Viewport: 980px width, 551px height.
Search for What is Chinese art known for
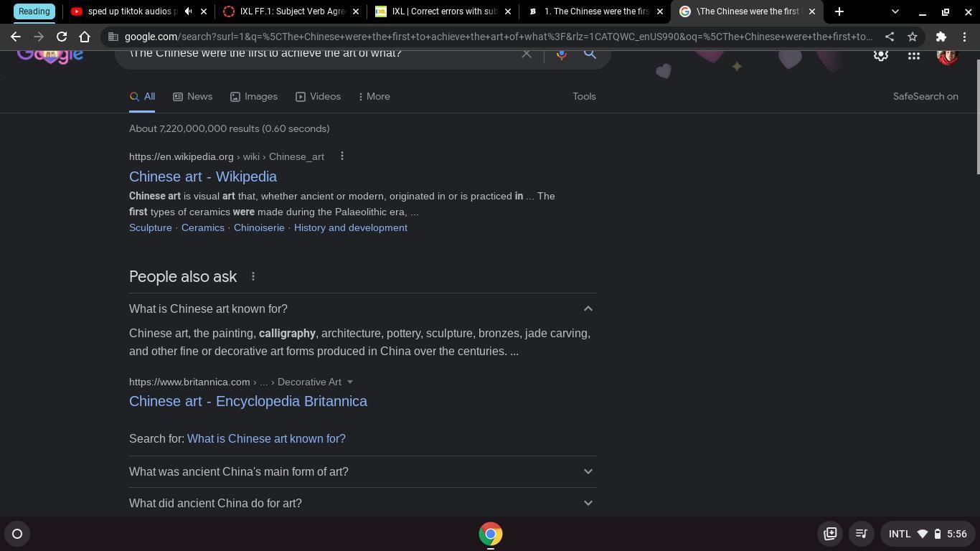pyautogui.click(x=266, y=438)
